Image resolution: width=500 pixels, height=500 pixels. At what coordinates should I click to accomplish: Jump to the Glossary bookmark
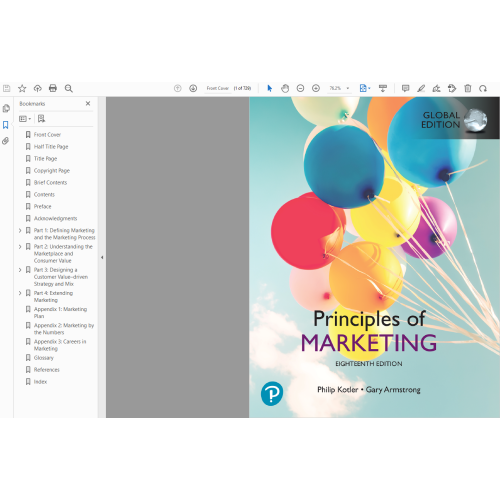[44, 358]
